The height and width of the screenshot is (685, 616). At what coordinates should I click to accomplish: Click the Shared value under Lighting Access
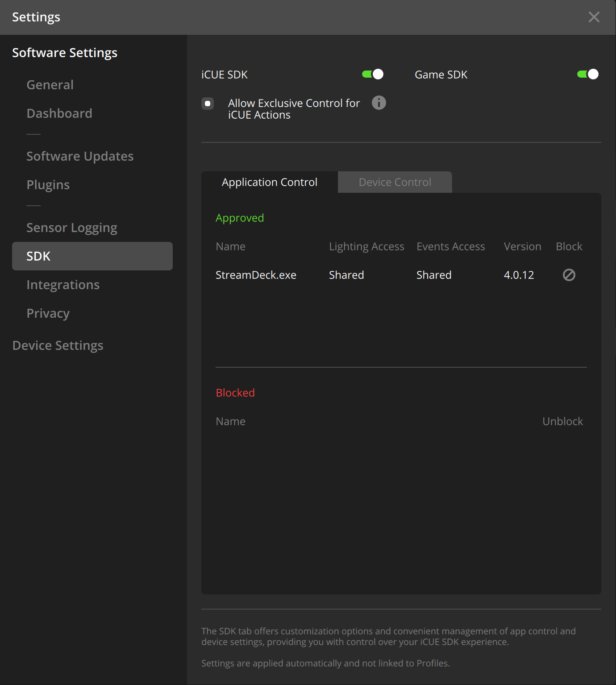[x=346, y=275]
